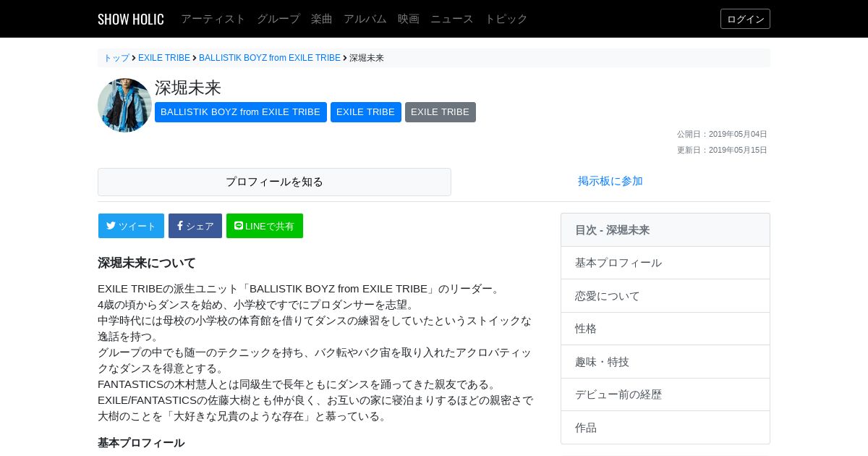
Task: Open the アーティスト menu item
Action: tap(213, 19)
